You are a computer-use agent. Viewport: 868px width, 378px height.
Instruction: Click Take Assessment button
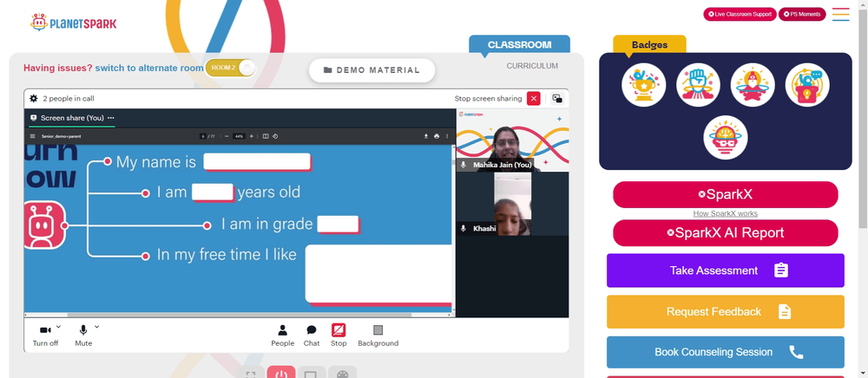[725, 270]
